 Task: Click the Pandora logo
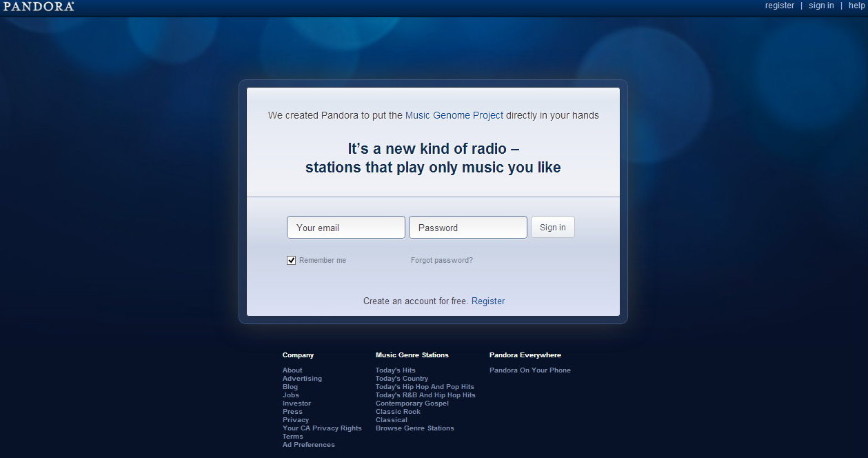[x=39, y=6]
